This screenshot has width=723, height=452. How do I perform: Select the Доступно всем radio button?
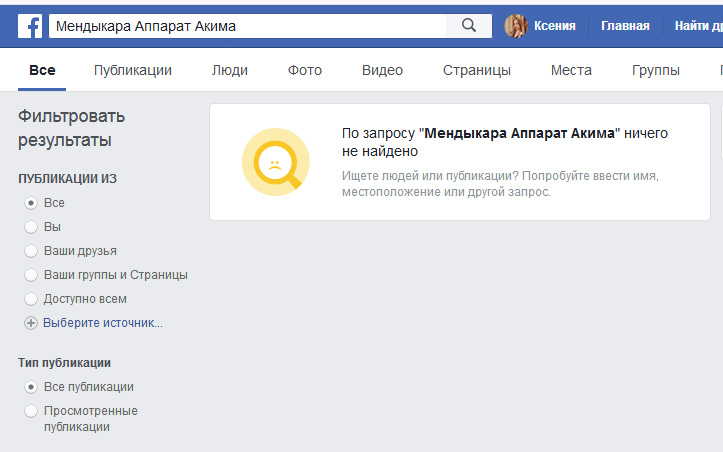31,299
